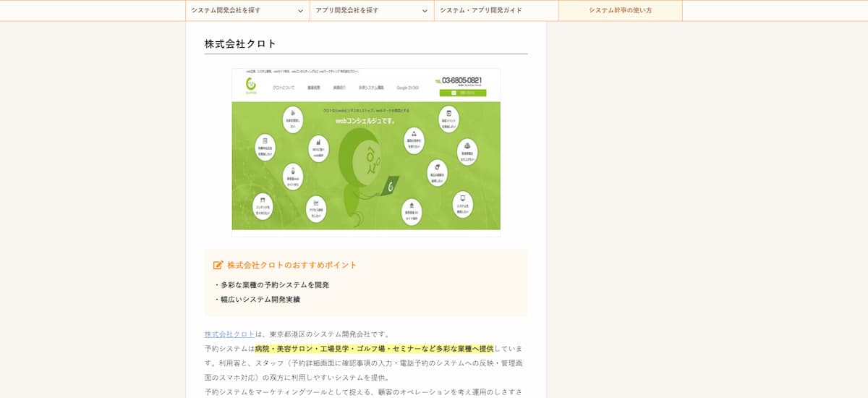Expand the アプリ開発会社を探す dropdown menu
This screenshot has width=868, height=398.
[372, 11]
